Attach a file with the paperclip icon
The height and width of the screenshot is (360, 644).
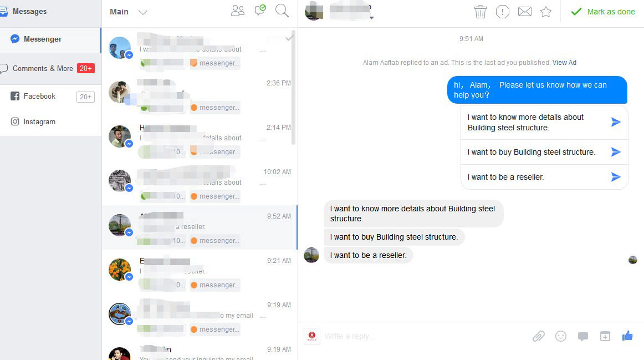(539, 336)
